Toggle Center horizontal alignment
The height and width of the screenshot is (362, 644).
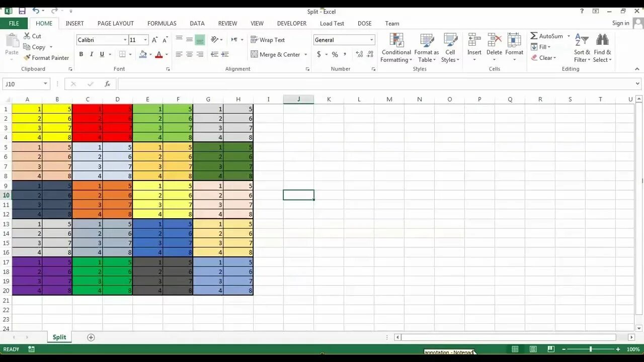coord(189,54)
